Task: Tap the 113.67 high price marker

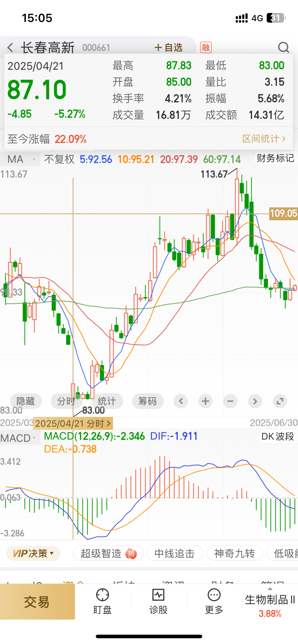Action: click(214, 174)
